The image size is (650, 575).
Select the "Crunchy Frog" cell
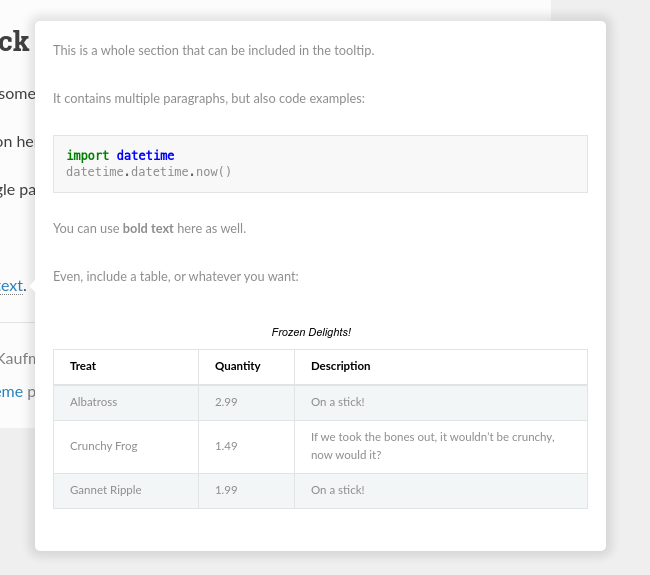[x=103, y=446]
